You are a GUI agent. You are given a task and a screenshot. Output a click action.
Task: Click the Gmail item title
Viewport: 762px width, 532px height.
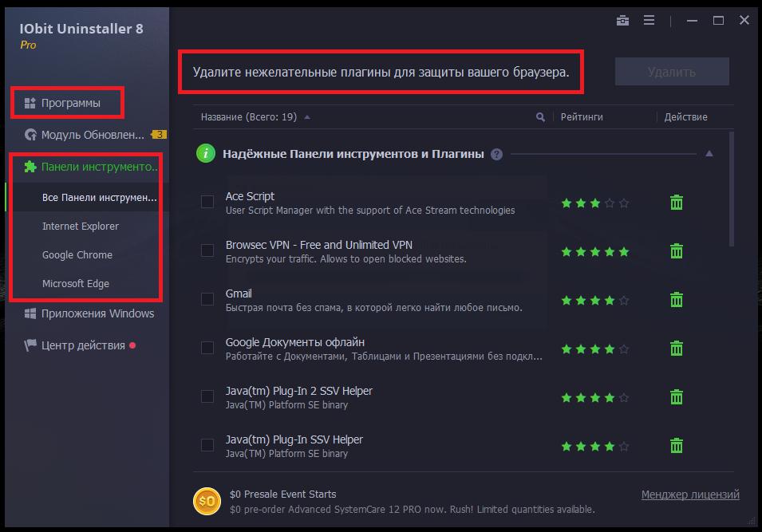[239, 294]
